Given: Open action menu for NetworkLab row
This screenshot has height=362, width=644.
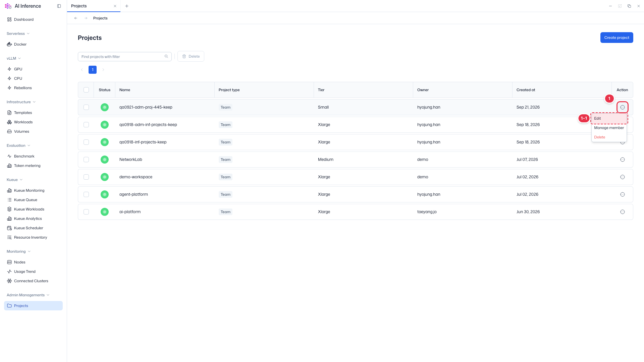Looking at the screenshot, I should [x=623, y=160].
